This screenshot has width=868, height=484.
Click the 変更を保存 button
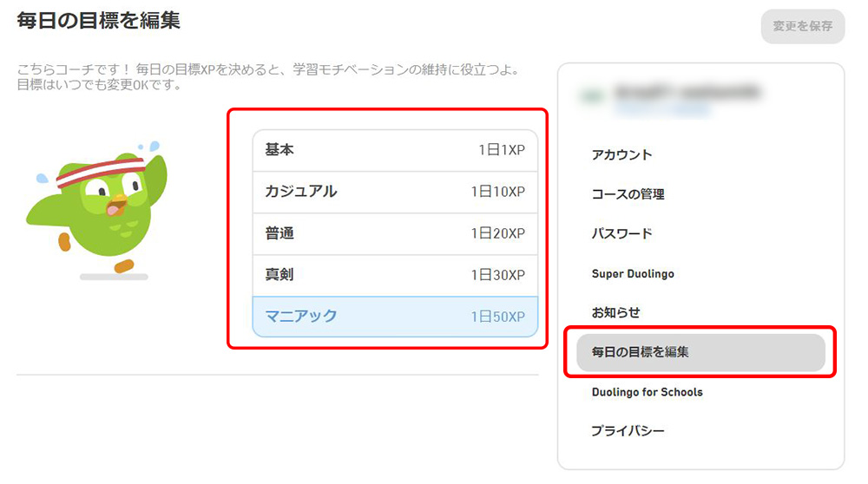click(803, 26)
